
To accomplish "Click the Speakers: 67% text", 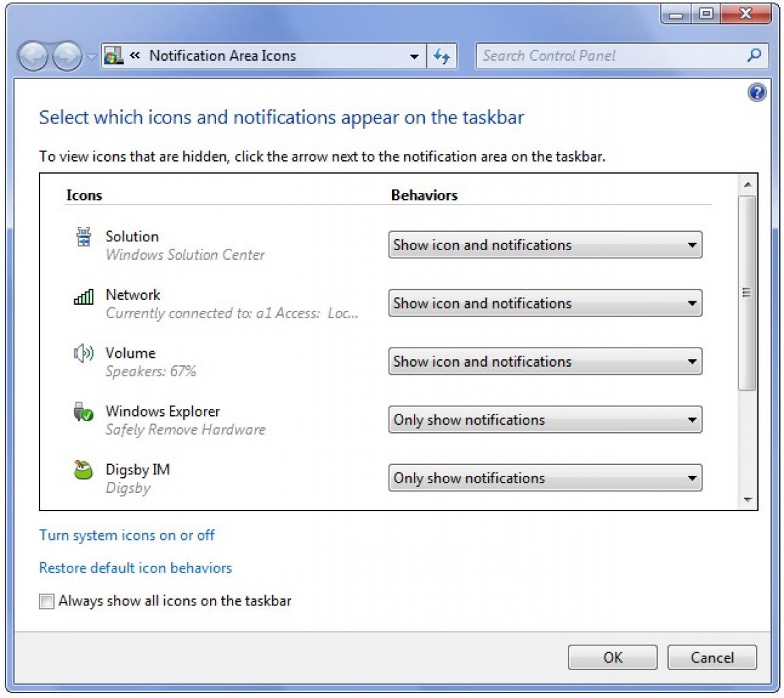I will [x=151, y=371].
